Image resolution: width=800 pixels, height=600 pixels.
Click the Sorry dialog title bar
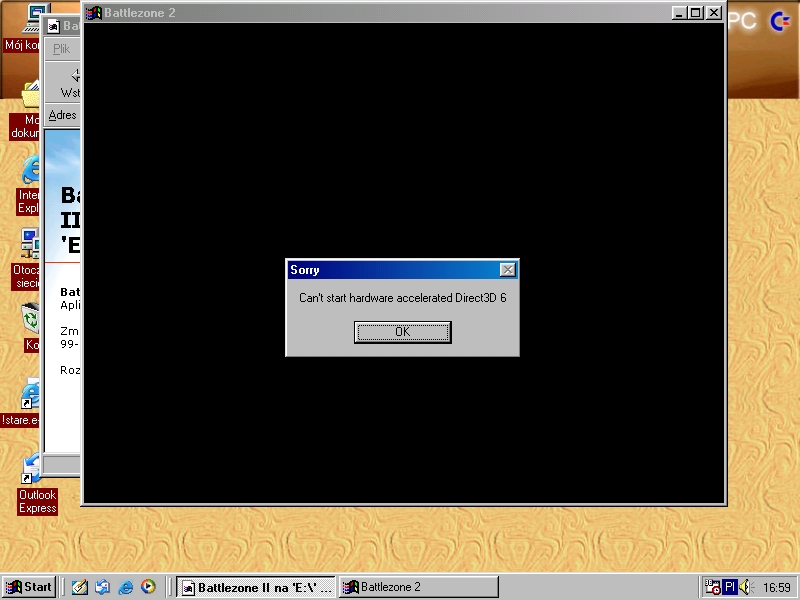(x=403, y=270)
